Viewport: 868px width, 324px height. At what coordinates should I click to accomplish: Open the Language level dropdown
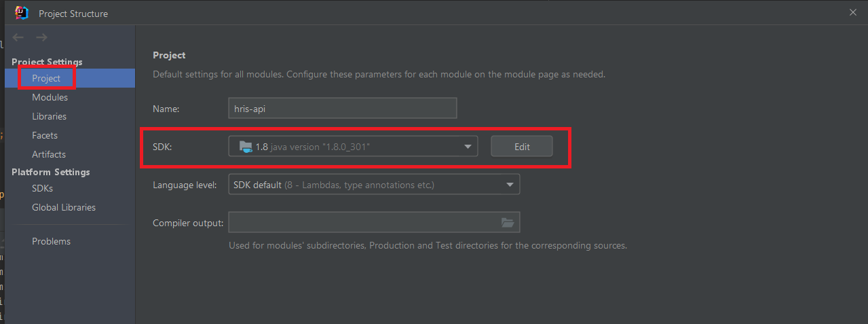[374, 185]
